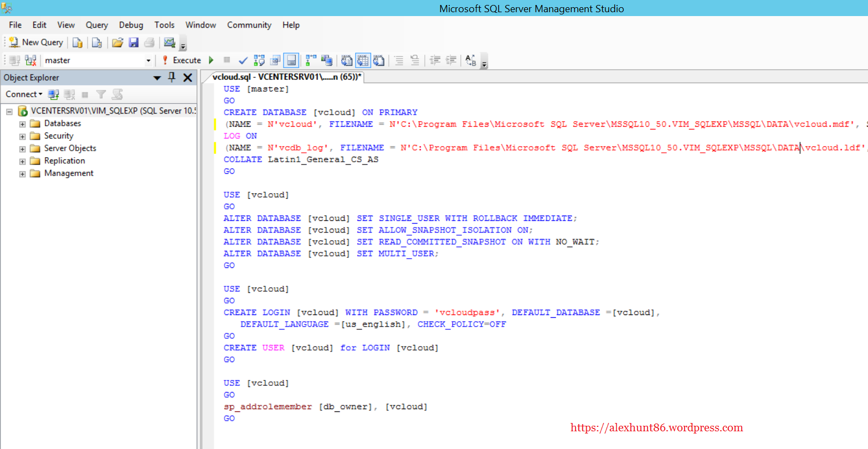
Task: Open the Connect dropdown in Object Explorer
Action: point(24,94)
